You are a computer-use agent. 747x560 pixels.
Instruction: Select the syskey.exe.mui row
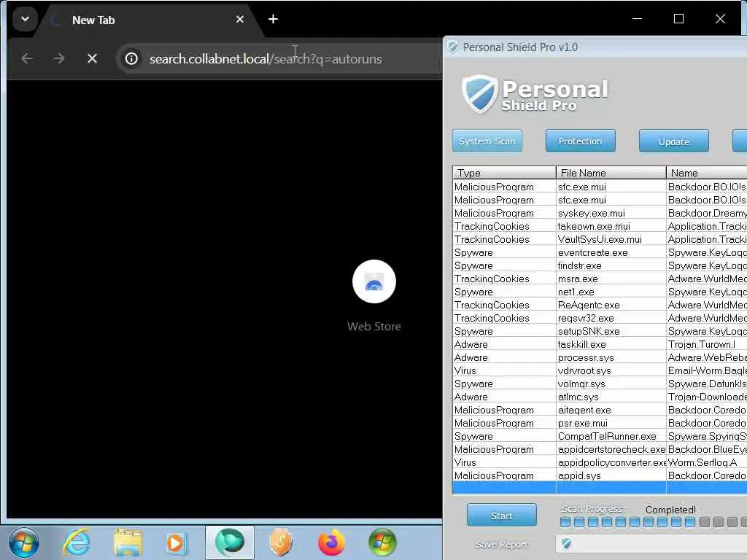[x=600, y=214]
